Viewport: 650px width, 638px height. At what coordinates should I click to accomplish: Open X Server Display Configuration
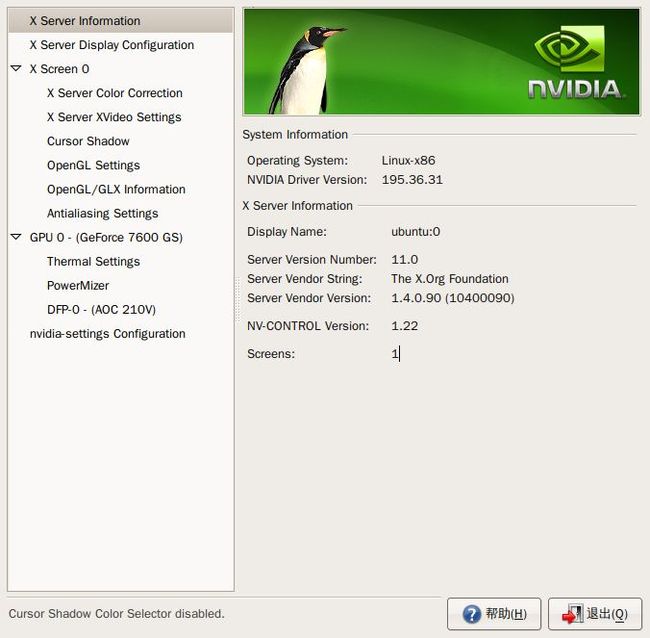tap(112, 45)
